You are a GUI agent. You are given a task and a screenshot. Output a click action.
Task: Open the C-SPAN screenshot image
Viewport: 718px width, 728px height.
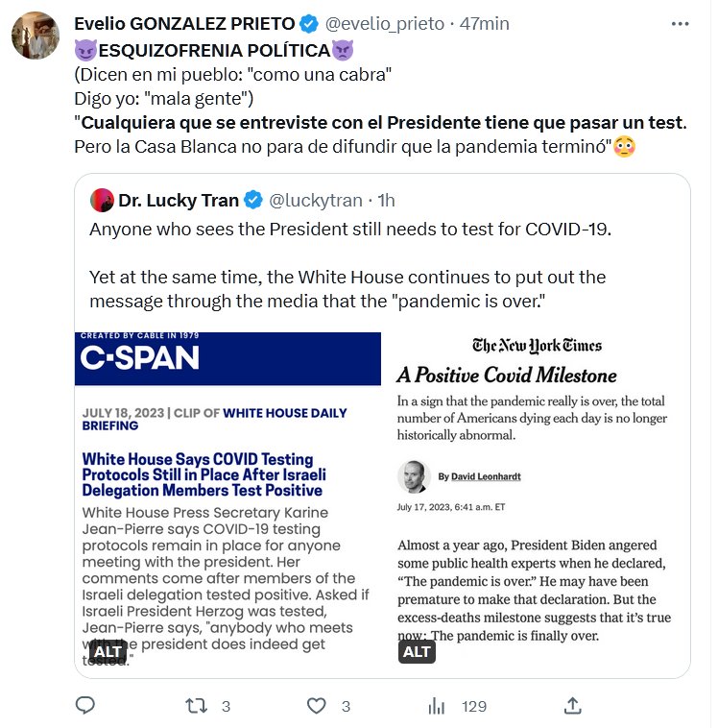pos(227,480)
